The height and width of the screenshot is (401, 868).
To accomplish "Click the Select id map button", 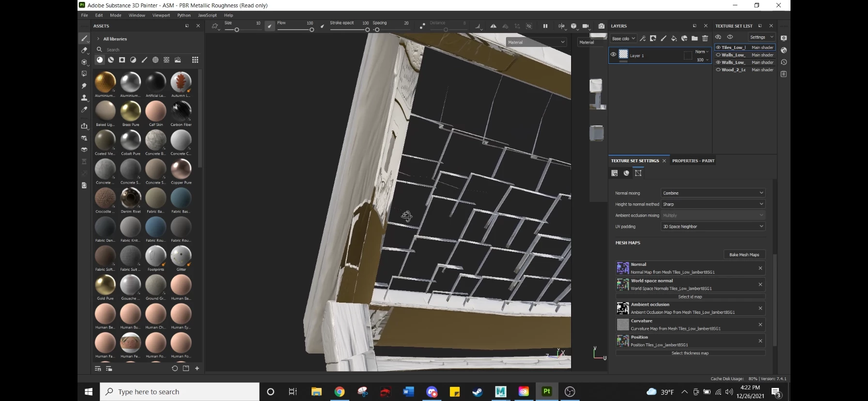I will click(690, 297).
